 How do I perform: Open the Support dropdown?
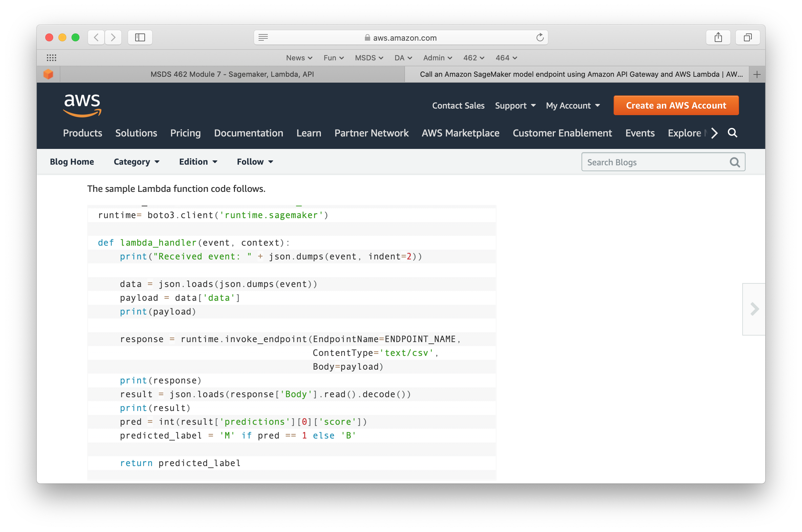515,106
